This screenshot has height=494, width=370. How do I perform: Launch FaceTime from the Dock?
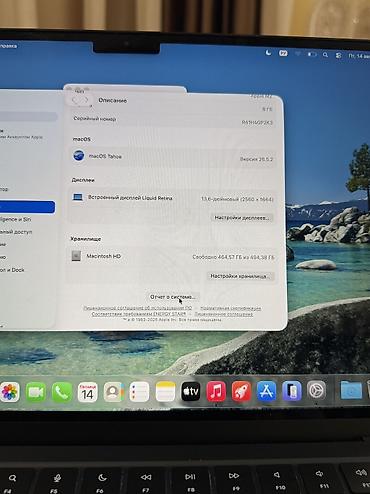(x=36, y=392)
